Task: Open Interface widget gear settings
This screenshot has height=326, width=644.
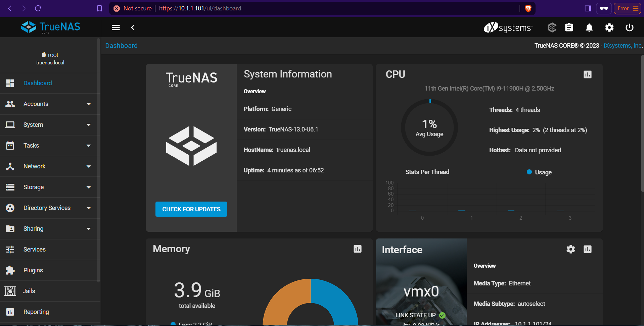Action: click(x=571, y=249)
